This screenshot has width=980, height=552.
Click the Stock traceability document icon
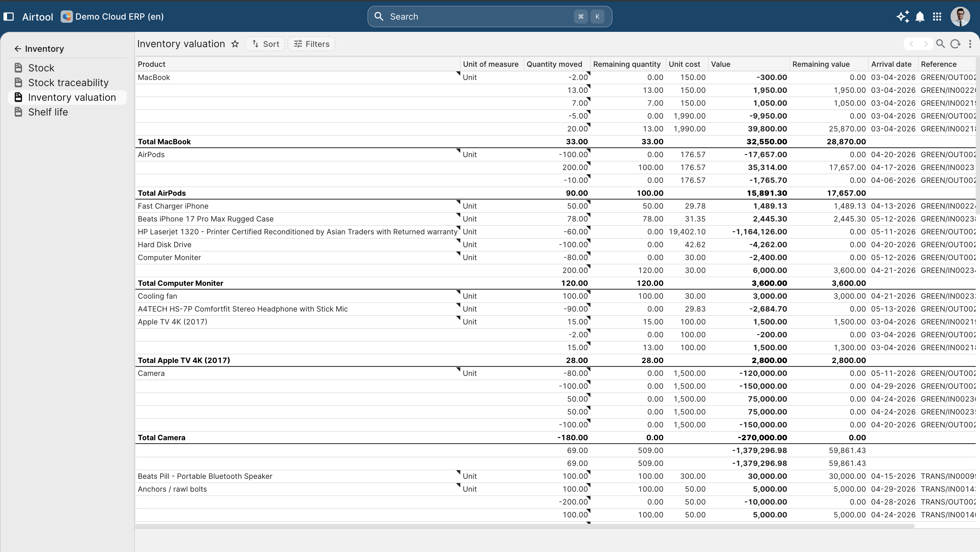click(18, 82)
